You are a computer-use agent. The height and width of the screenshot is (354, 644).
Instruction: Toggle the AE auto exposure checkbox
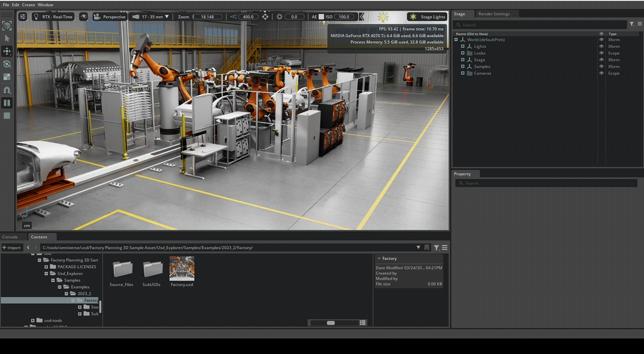(x=322, y=17)
